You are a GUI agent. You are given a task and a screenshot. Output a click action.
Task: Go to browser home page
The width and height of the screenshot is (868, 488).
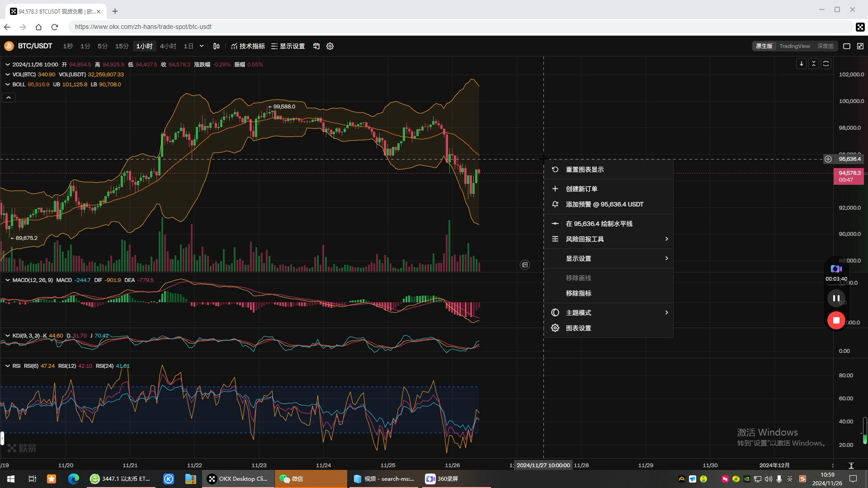[x=38, y=27]
